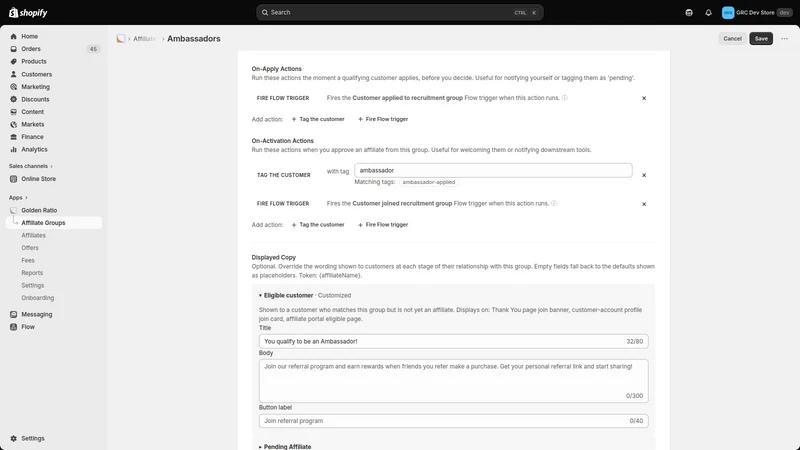Click the Flow app icon
Viewport: 800px width, 450px height.
point(14,327)
